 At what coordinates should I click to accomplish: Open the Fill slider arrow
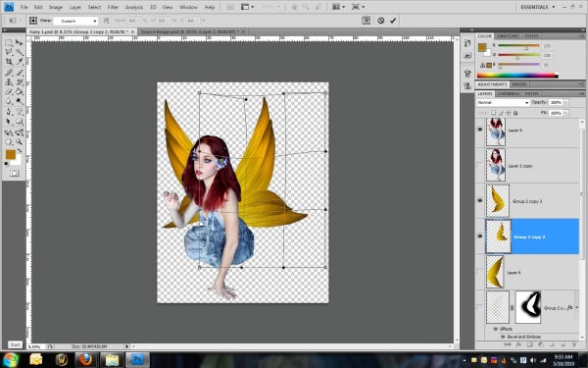pos(565,113)
